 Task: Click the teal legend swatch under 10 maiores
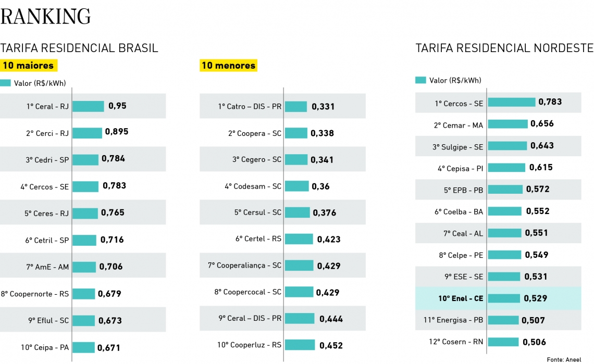point(6,83)
